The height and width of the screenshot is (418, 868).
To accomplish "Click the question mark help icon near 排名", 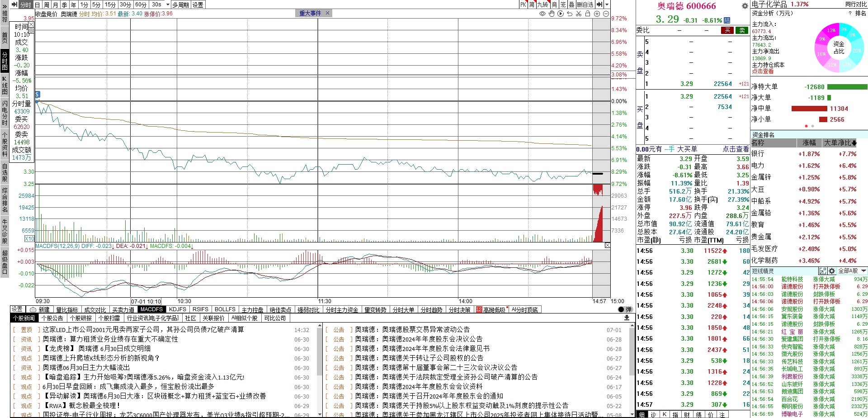I will 850,13.
